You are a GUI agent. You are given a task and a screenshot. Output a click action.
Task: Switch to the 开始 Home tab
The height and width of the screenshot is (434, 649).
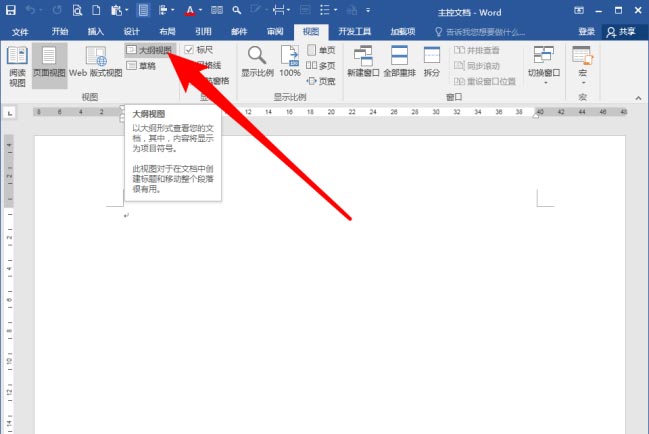click(x=60, y=31)
